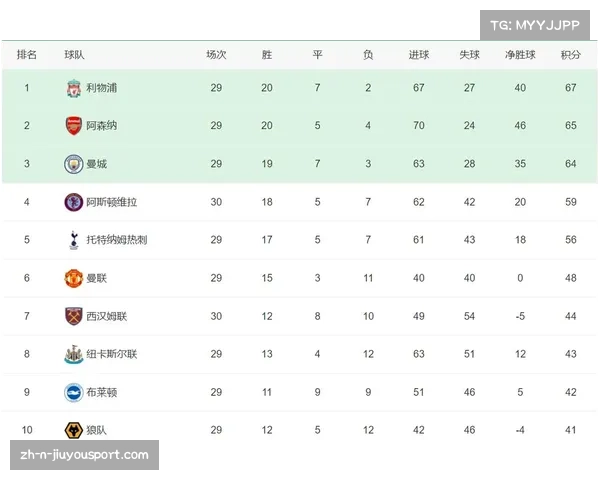Click the TG: MYYJJPP banner
600x480 pixels.
(x=535, y=25)
